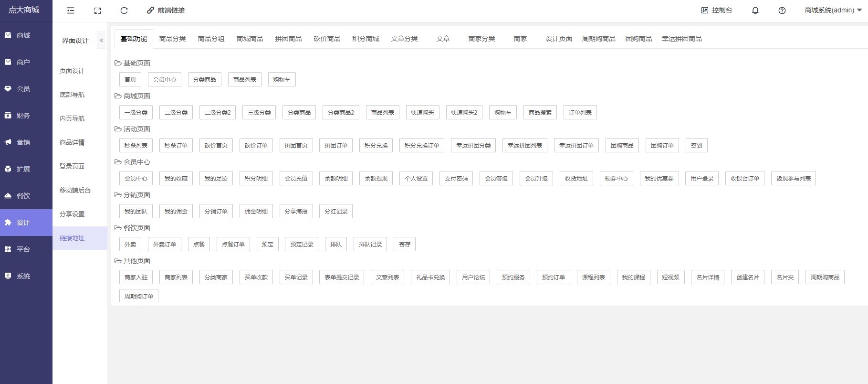Open the 会员 sidebar section

(x=26, y=89)
